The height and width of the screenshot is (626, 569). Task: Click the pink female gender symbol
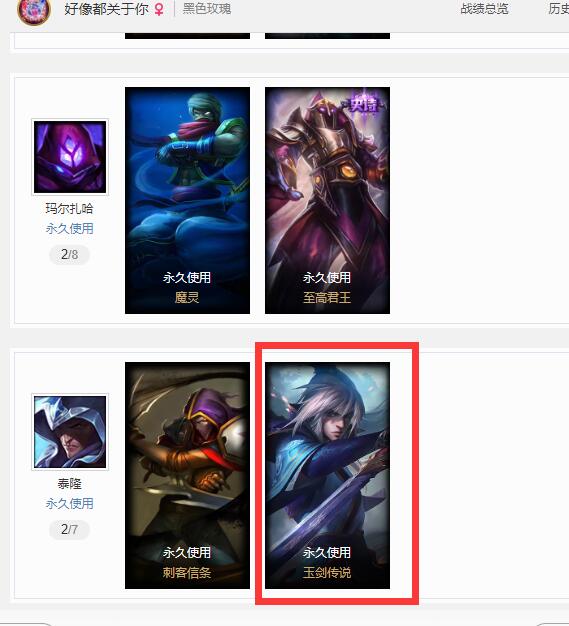[x=159, y=9]
